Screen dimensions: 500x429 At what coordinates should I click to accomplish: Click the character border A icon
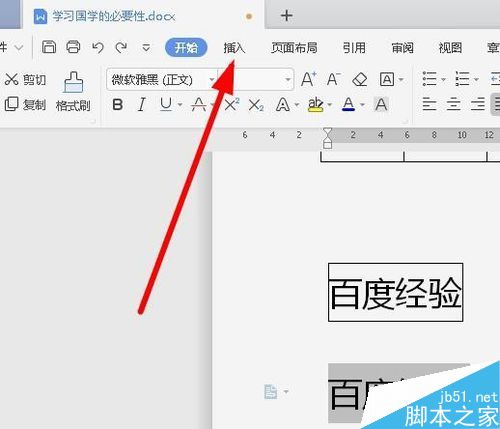pos(387,79)
